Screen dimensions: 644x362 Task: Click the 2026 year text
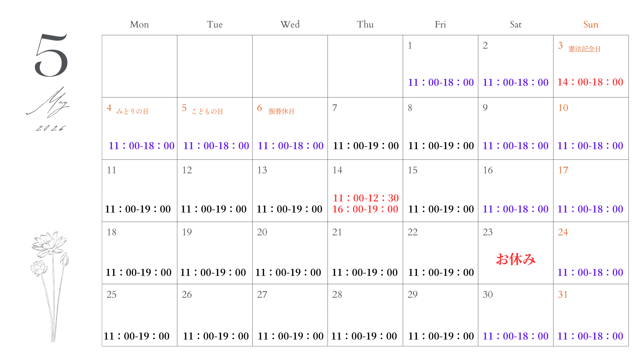tap(50, 128)
